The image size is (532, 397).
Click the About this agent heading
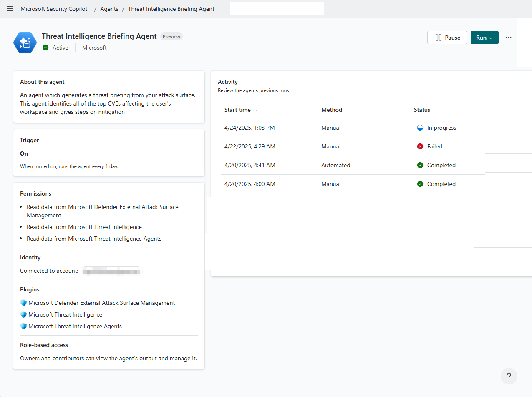42,82
